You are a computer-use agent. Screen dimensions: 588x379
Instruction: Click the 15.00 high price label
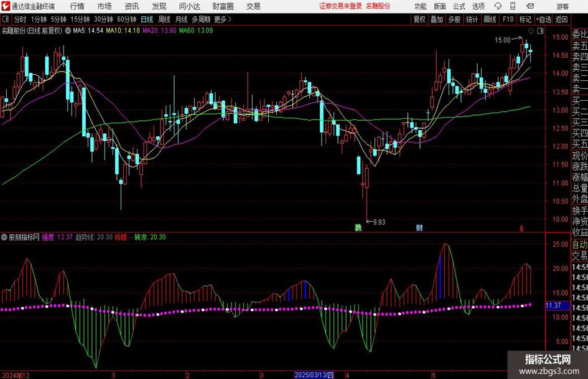tap(503, 40)
